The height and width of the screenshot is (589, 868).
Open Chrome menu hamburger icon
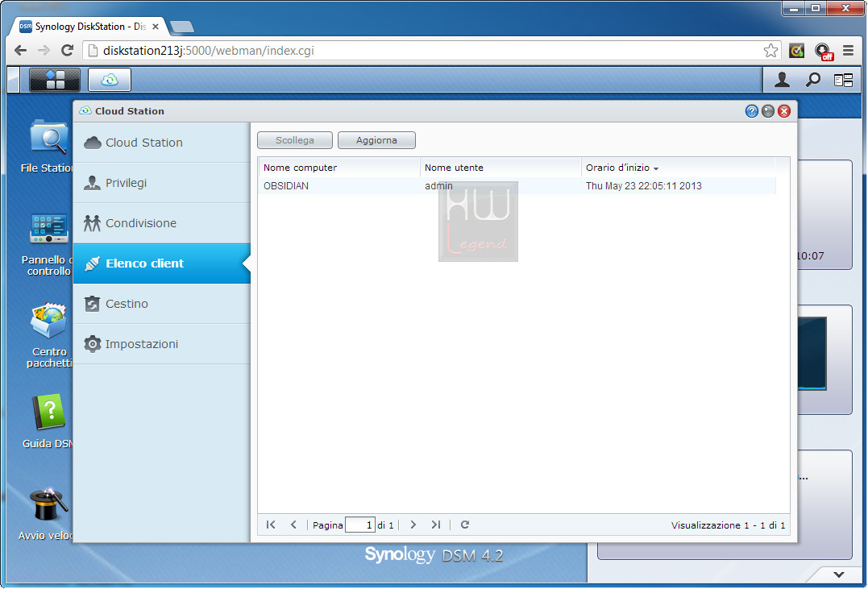pyautogui.click(x=848, y=51)
